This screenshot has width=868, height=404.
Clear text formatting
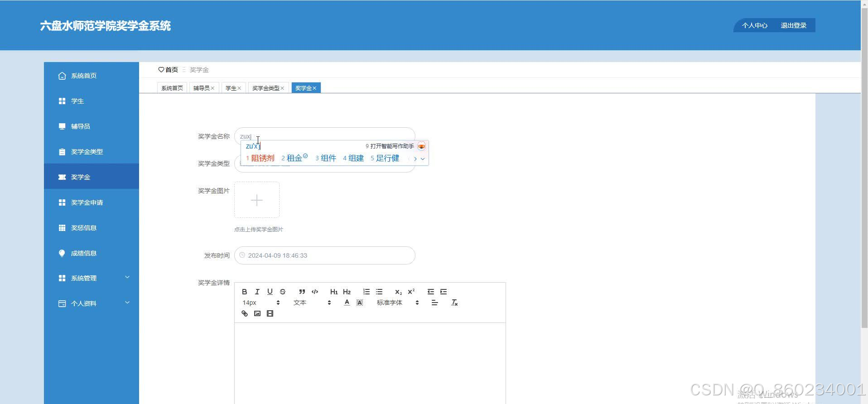454,303
